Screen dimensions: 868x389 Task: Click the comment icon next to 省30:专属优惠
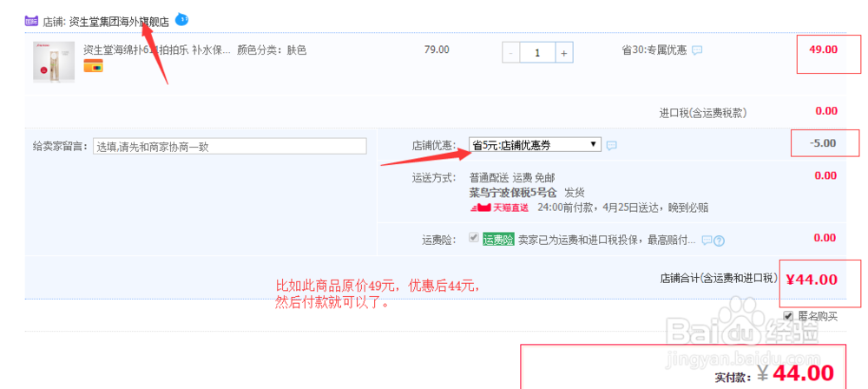698,50
